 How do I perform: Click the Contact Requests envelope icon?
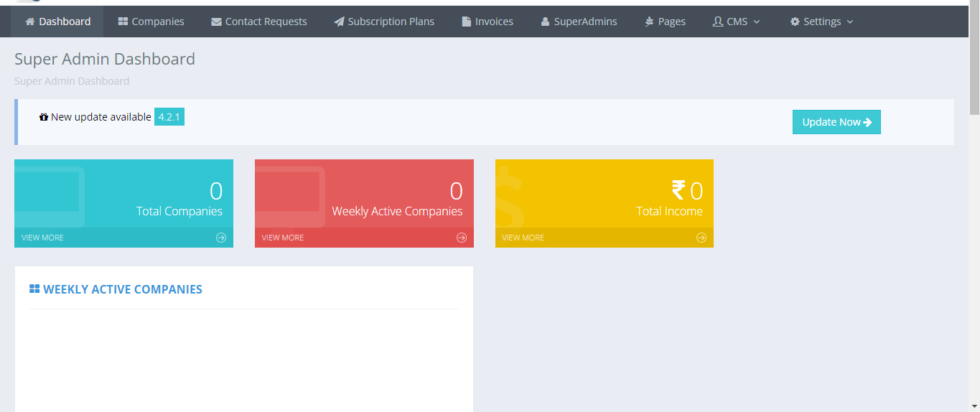coord(216,22)
